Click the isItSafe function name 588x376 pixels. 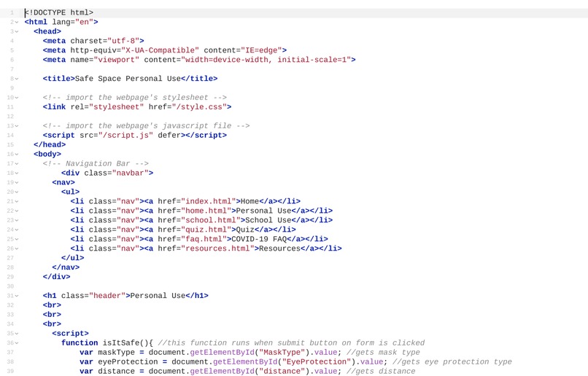point(121,343)
